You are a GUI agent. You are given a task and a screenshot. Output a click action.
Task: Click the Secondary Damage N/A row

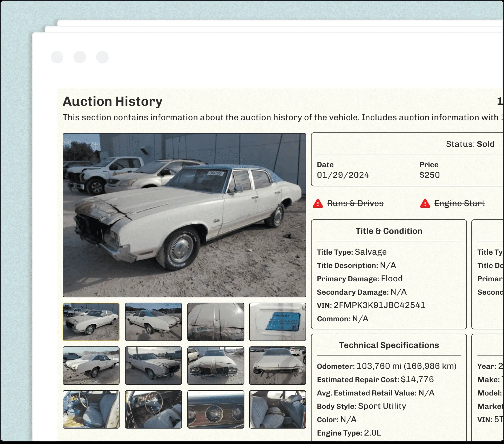pos(362,292)
